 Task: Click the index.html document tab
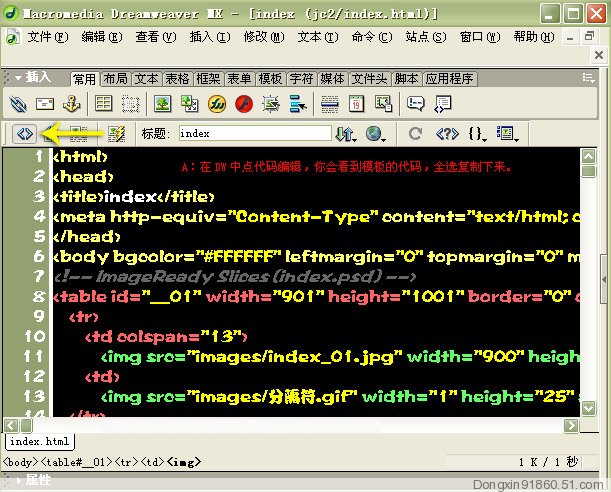point(40,441)
